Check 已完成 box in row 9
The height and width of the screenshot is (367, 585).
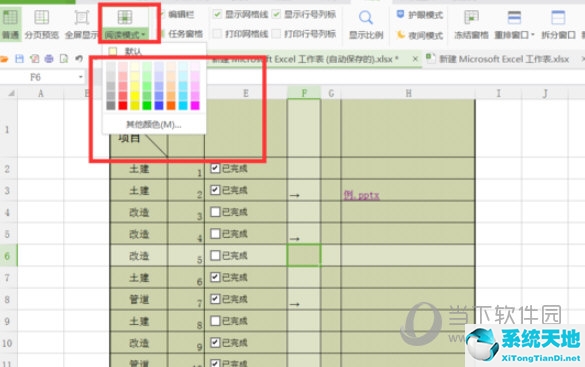215,321
